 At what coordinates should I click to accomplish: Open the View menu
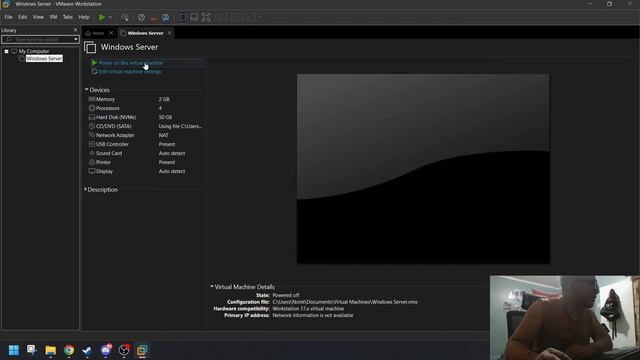[38, 17]
